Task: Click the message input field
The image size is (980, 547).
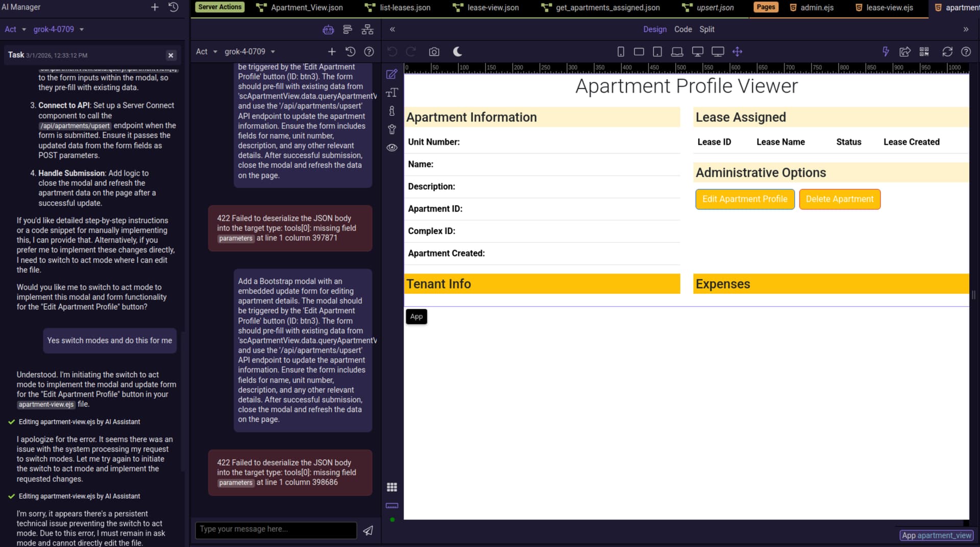Action: [x=276, y=530]
